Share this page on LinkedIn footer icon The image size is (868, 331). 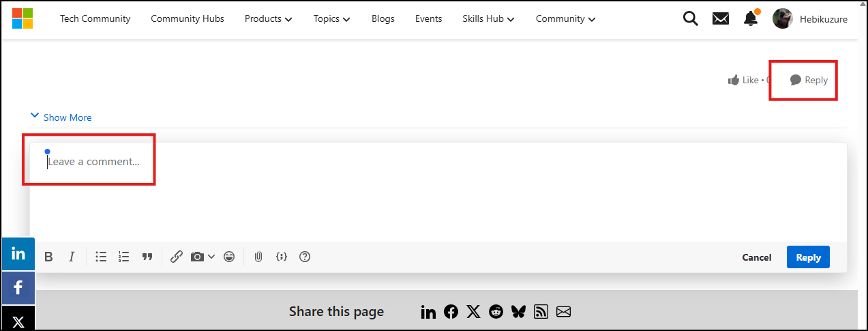point(428,312)
